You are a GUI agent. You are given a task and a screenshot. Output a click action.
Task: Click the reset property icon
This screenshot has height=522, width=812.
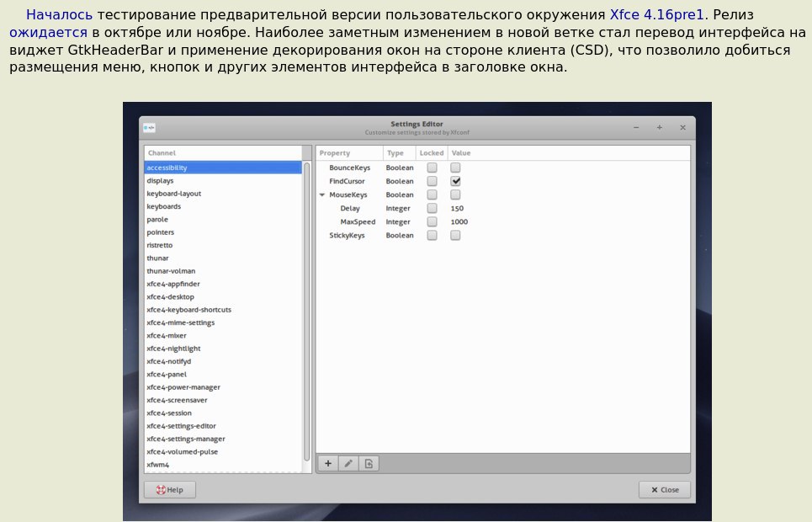(369, 463)
